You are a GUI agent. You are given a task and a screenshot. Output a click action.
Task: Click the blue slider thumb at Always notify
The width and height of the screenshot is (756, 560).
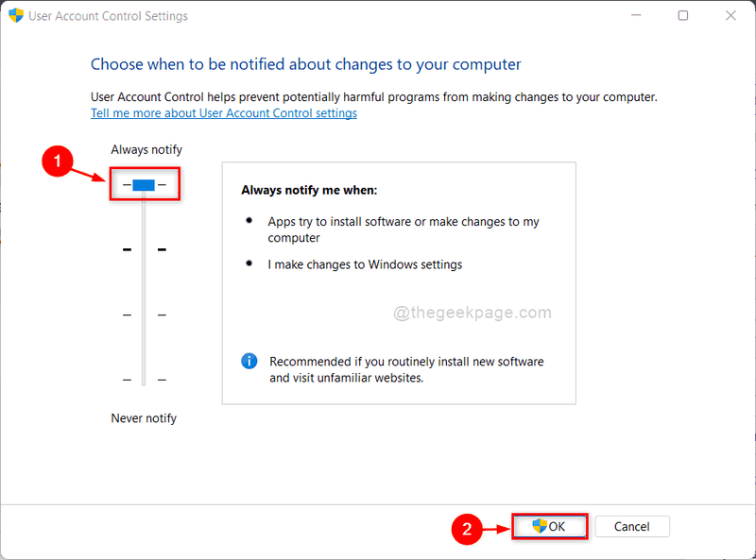point(144,184)
